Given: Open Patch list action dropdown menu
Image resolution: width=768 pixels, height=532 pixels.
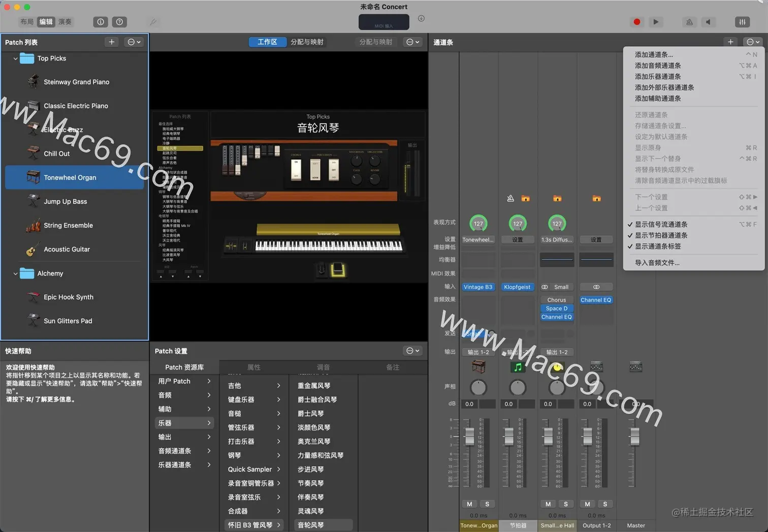Looking at the screenshot, I should pos(134,42).
